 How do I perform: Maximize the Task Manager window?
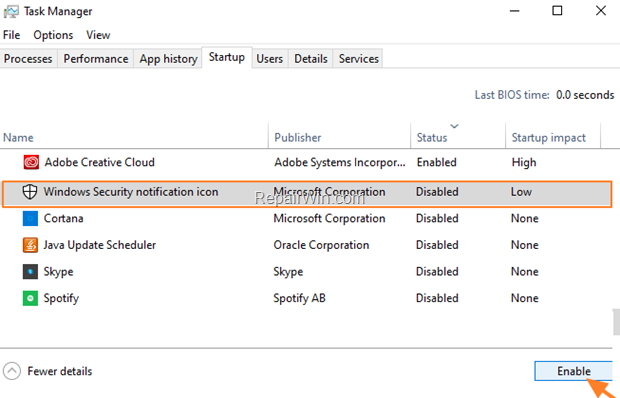point(557,11)
